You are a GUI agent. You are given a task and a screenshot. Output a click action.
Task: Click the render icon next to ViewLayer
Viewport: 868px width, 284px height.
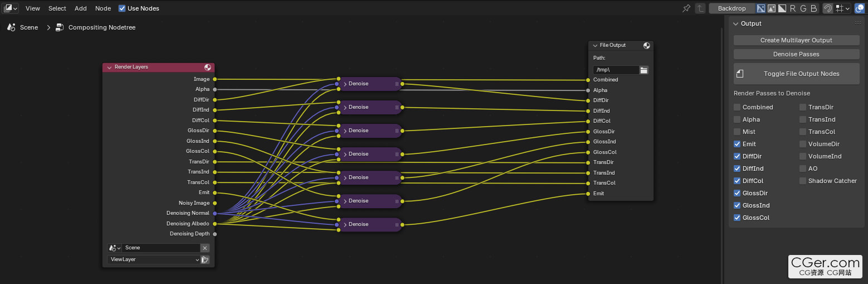[205, 259]
